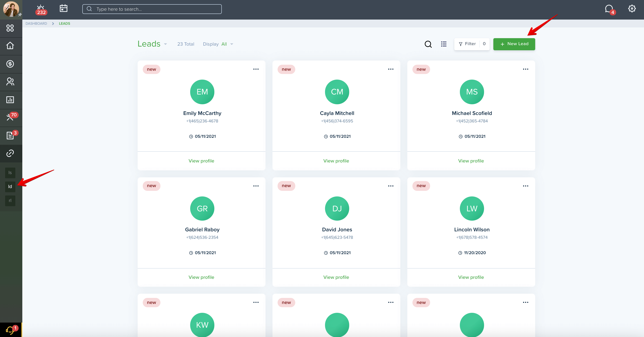The image size is (644, 337).
Task: Open the alarm notifications icon showing 232
Action: 41,10
